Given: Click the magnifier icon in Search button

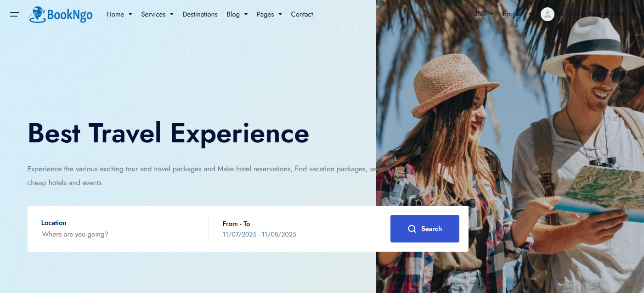Looking at the screenshot, I should pos(412,229).
